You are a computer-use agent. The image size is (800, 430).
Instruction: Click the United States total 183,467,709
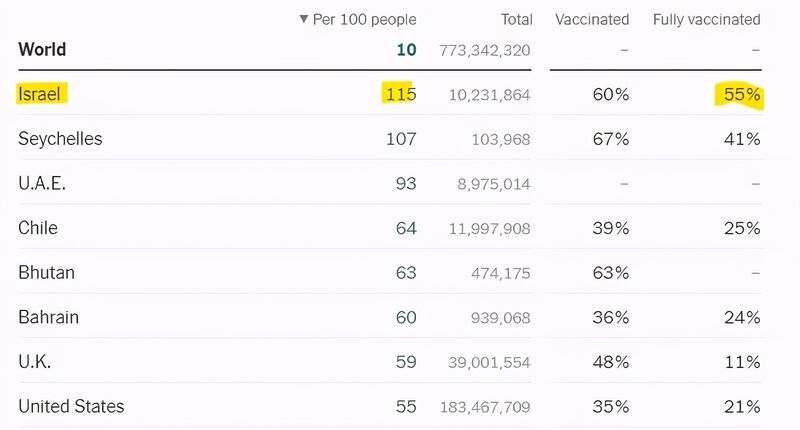coord(484,407)
